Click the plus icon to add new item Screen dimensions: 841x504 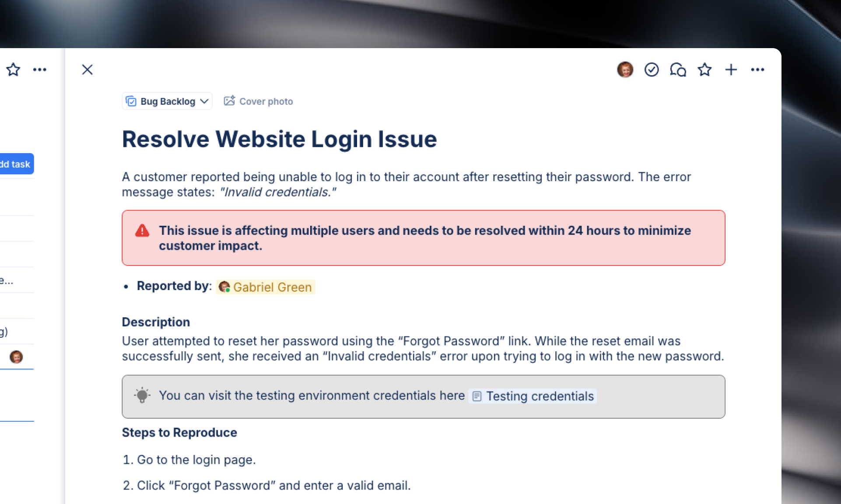[x=731, y=69]
